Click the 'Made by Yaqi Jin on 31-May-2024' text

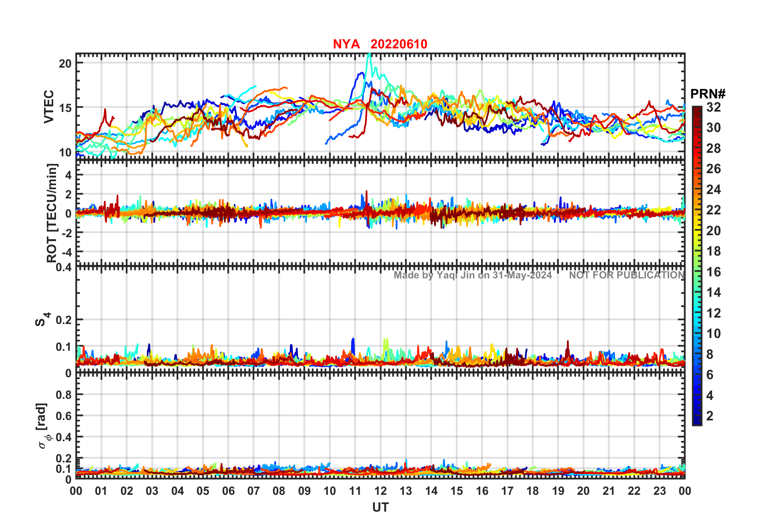(473, 275)
